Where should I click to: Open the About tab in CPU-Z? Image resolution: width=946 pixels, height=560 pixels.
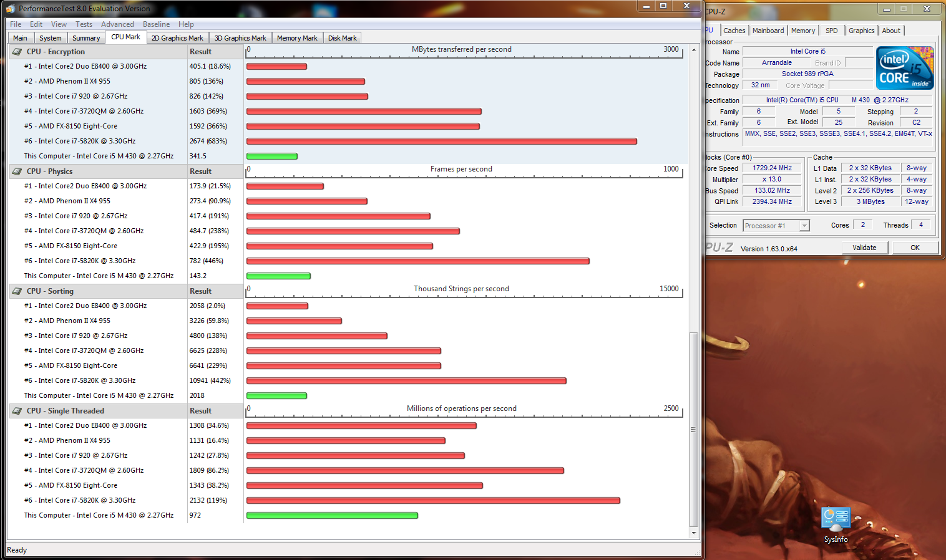click(x=891, y=31)
